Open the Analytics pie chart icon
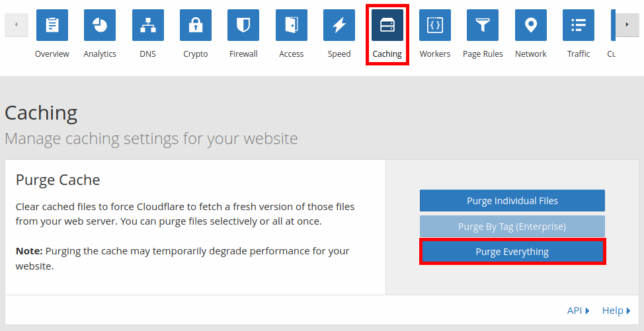The width and height of the screenshot is (644, 331). click(x=100, y=25)
